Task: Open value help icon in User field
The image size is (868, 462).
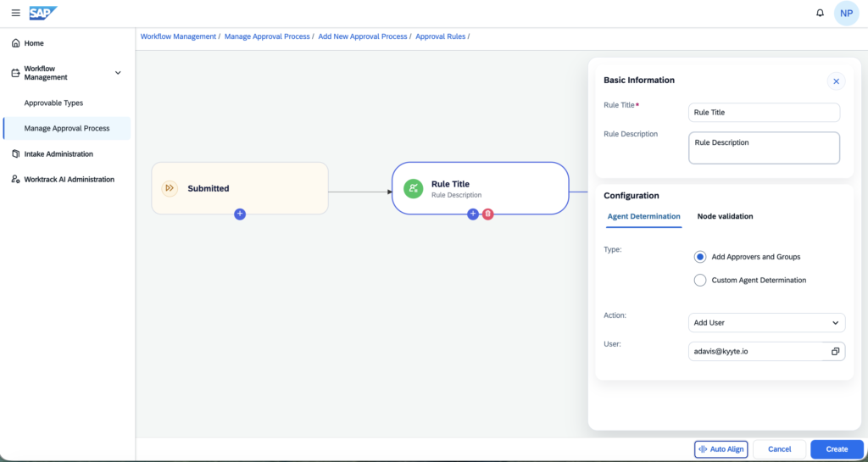Action: (x=835, y=351)
